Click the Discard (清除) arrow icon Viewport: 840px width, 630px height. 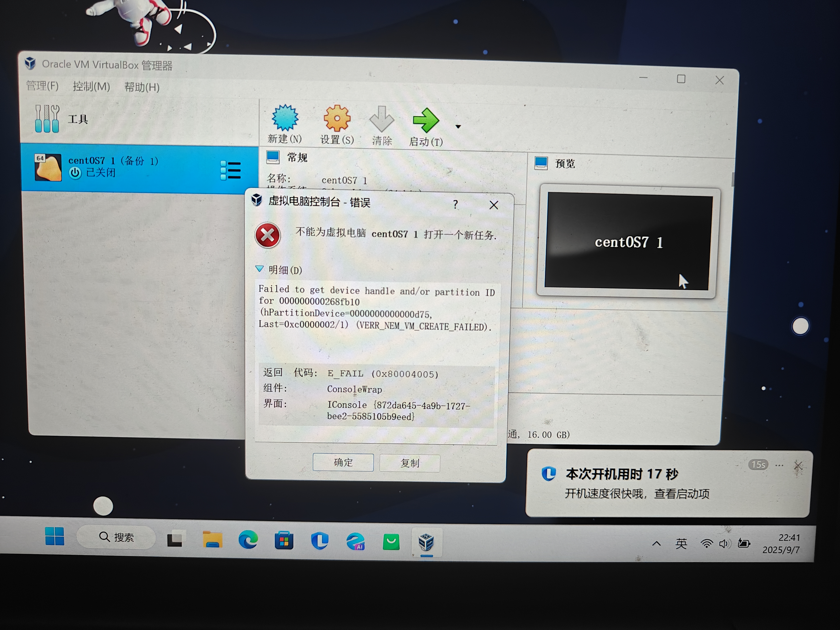[x=382, y=119]
